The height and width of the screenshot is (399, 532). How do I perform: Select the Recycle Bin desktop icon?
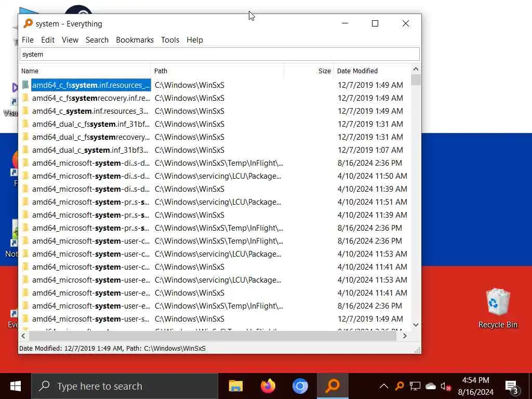pyautogui.click(x=498, y=309)
